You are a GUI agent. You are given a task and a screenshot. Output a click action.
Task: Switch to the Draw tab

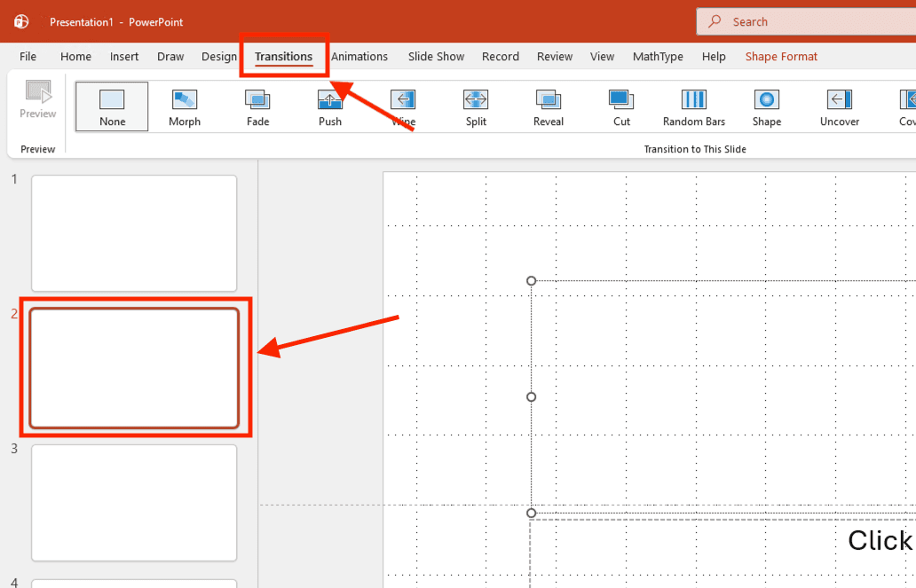pyautogui.click(x=170, y=57)
